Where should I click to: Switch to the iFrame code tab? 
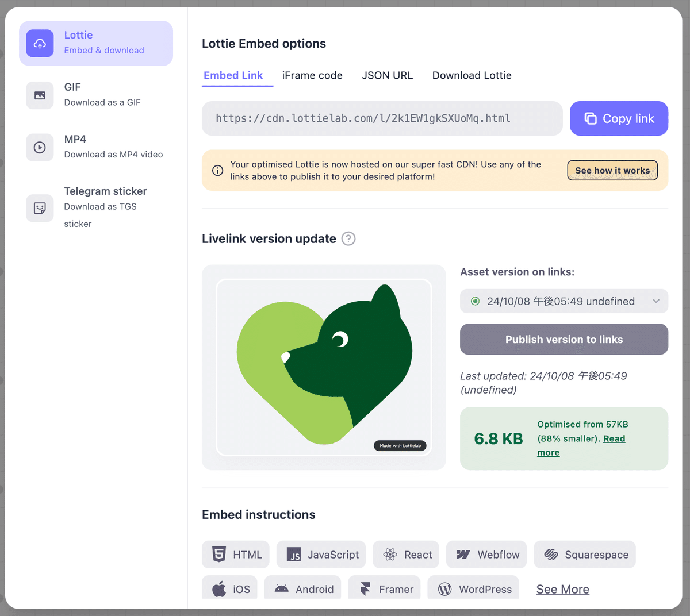pyautogui.click(x=312, y=75)
